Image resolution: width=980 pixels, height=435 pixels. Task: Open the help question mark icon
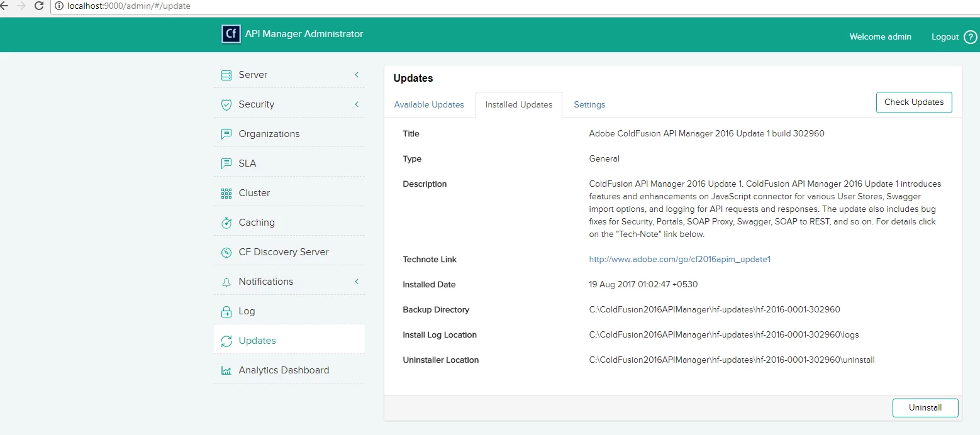click(971, 37)
